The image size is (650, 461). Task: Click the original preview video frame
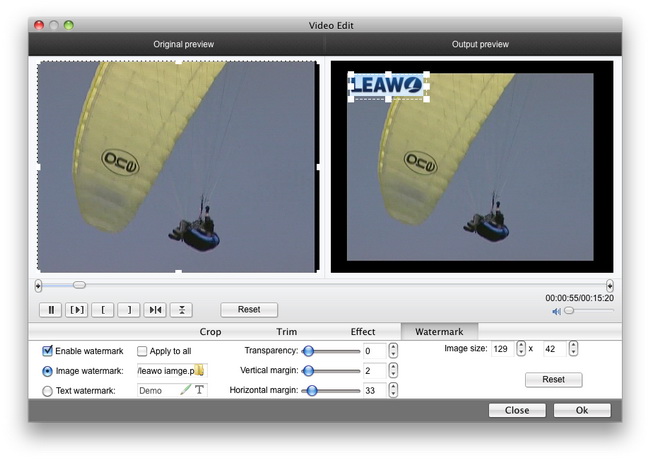177,167
